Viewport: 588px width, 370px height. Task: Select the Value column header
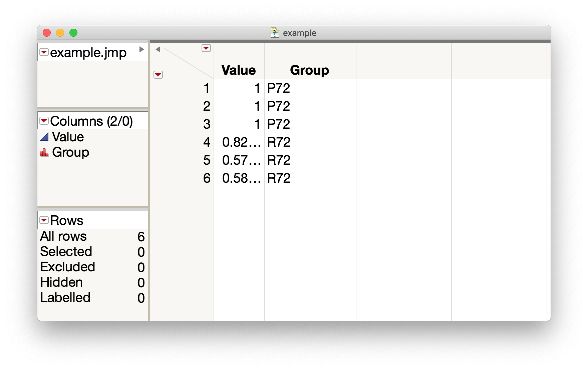point(239,70)
